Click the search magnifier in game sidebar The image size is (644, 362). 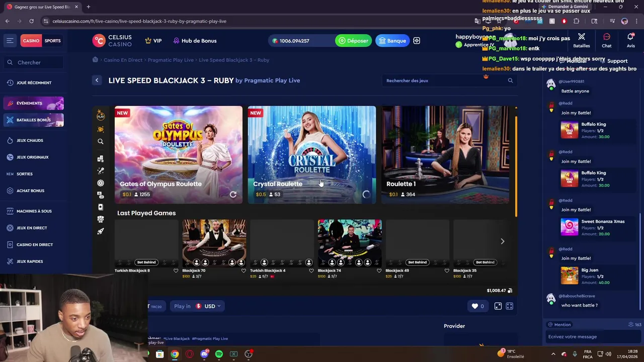(x=101, y=142)
